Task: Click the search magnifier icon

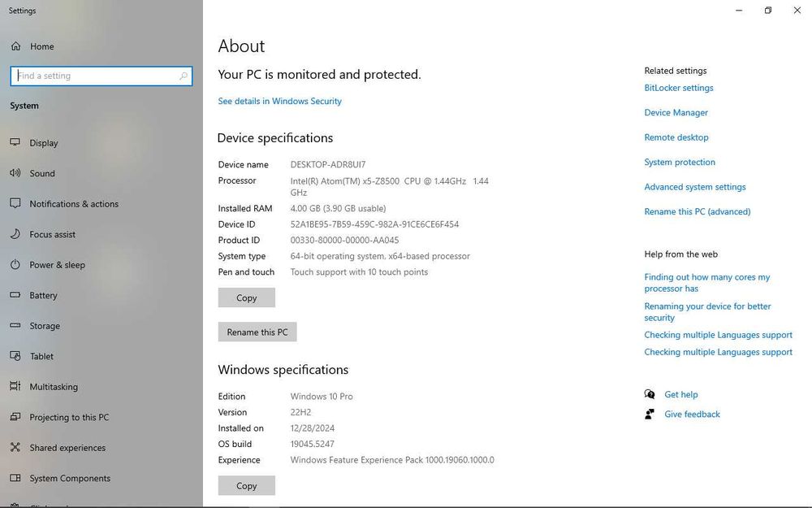Action: pyautogui.click(x=184, y=76)
